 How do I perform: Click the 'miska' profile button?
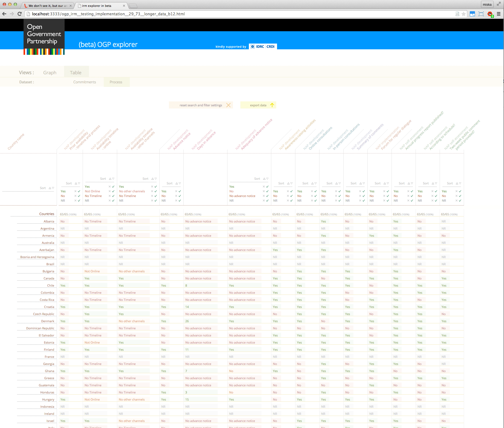pos(487,4)
